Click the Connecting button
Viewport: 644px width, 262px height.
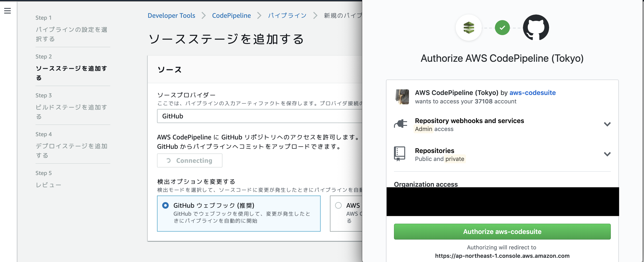[x=190, y=160]
